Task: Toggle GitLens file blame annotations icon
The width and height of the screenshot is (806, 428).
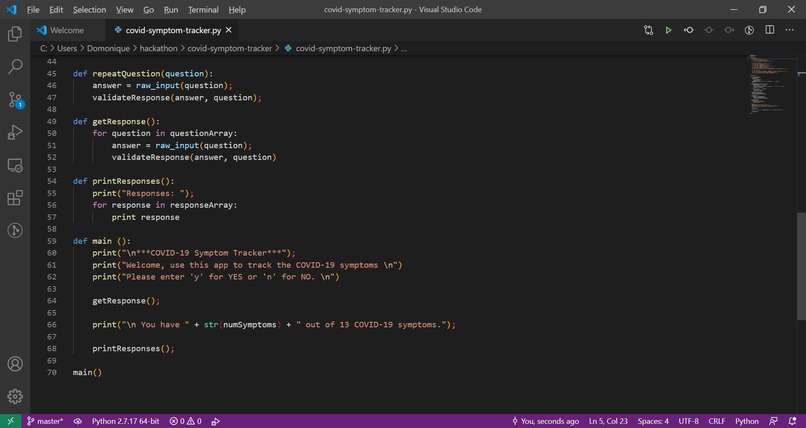Action: [749, 30]
